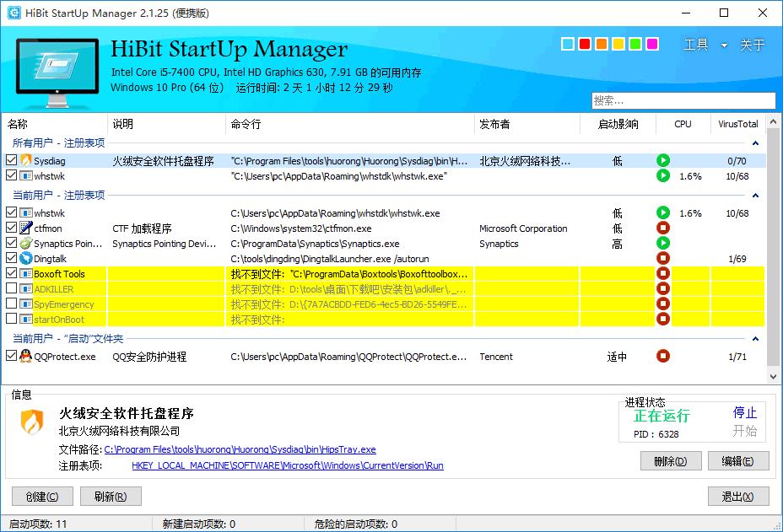Collapse the 当前用户 - 注册表项 group

(x=755, y=195)
